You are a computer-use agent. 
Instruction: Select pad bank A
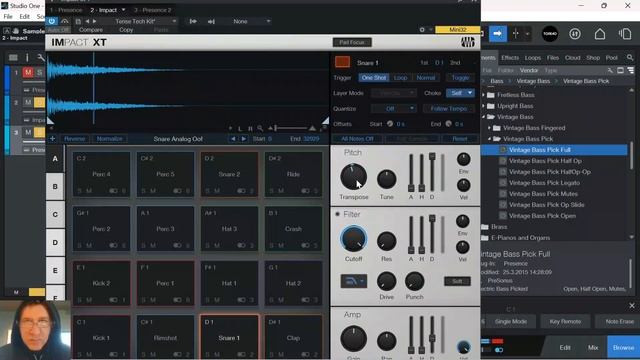(55, 158)
